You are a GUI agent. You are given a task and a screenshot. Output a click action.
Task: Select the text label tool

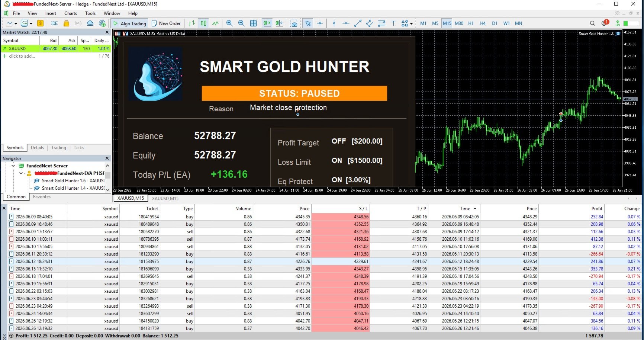(393, 23)
